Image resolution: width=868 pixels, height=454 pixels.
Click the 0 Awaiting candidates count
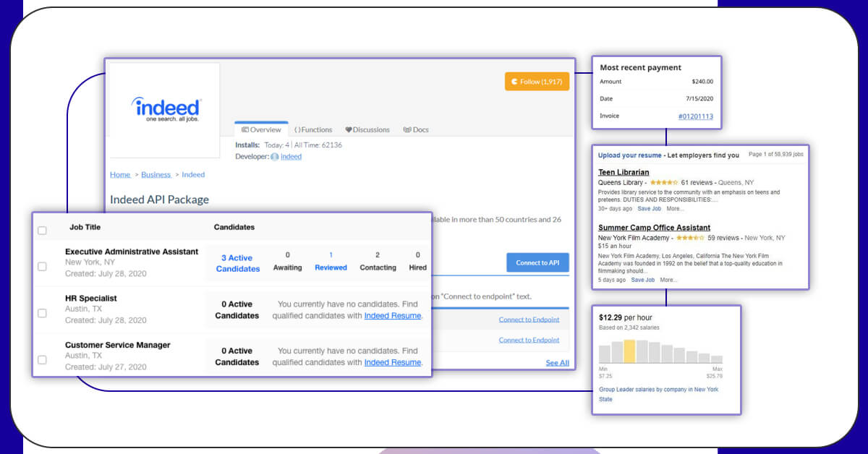coord(287,261)
